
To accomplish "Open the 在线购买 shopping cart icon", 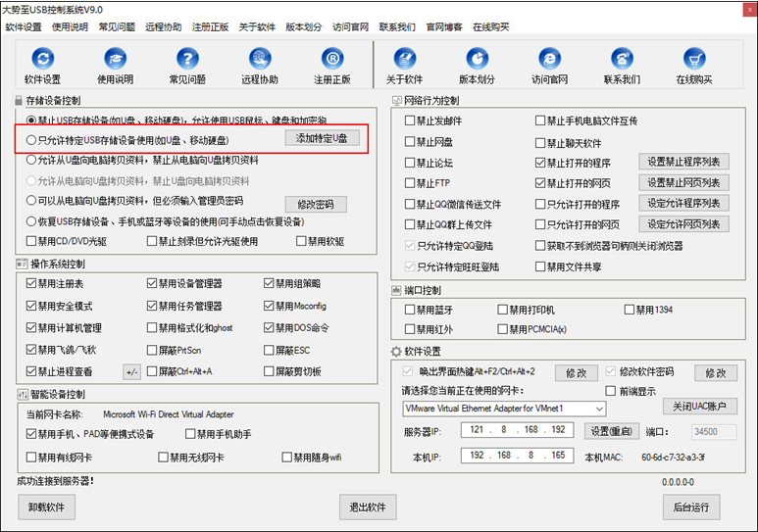I will tap(693, 60).
